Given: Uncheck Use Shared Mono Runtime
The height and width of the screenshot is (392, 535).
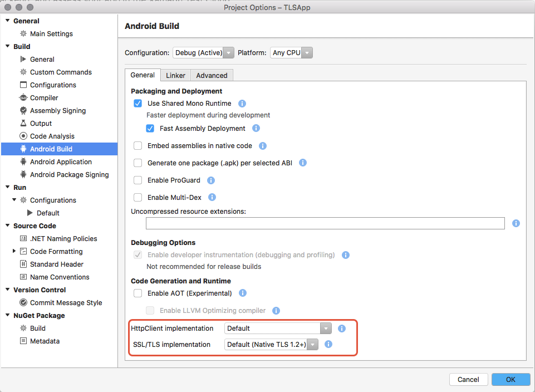Looking at the screenshot, I should (138, 104).
